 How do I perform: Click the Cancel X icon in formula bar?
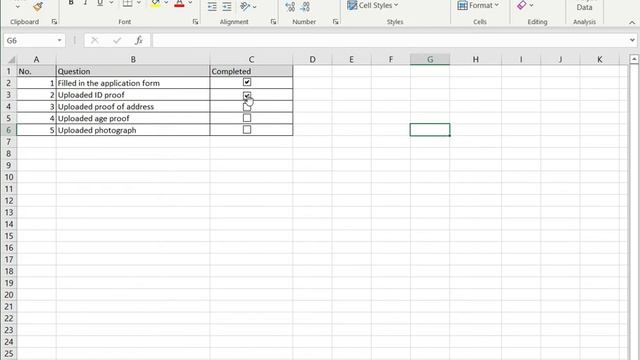tap(95, 40)
